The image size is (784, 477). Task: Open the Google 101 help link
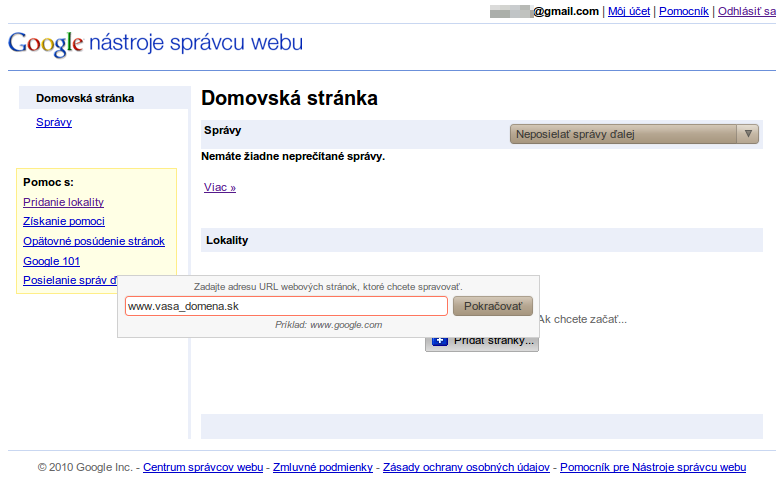click(52, 261)
